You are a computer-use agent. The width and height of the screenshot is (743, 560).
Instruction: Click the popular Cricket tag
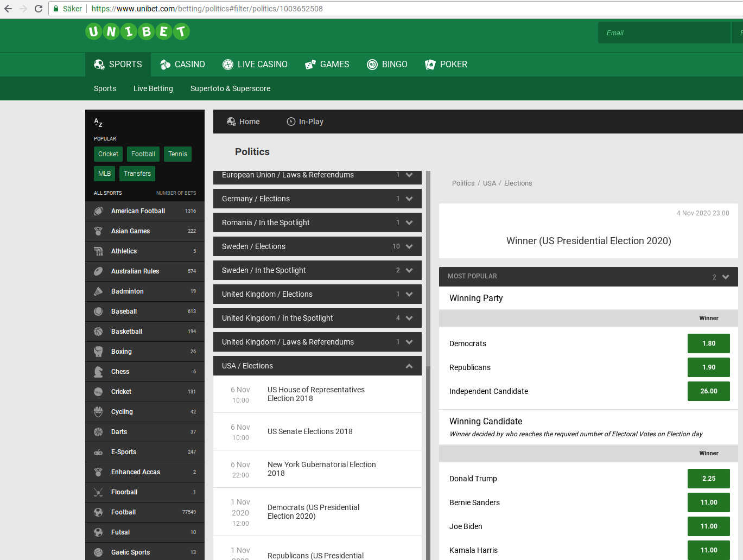pyautogui.click(x=108, y=154)
